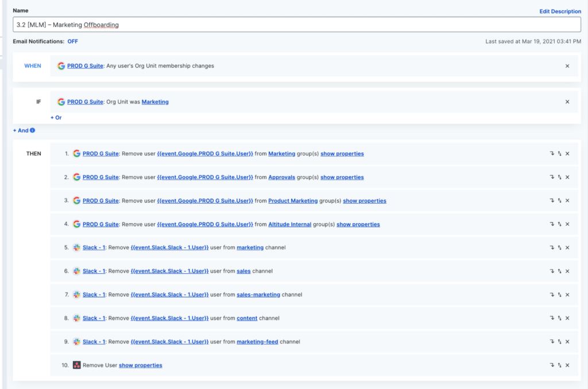Click Approvals group link in action 2
588x389 pixels.
[x=281, y=177]
